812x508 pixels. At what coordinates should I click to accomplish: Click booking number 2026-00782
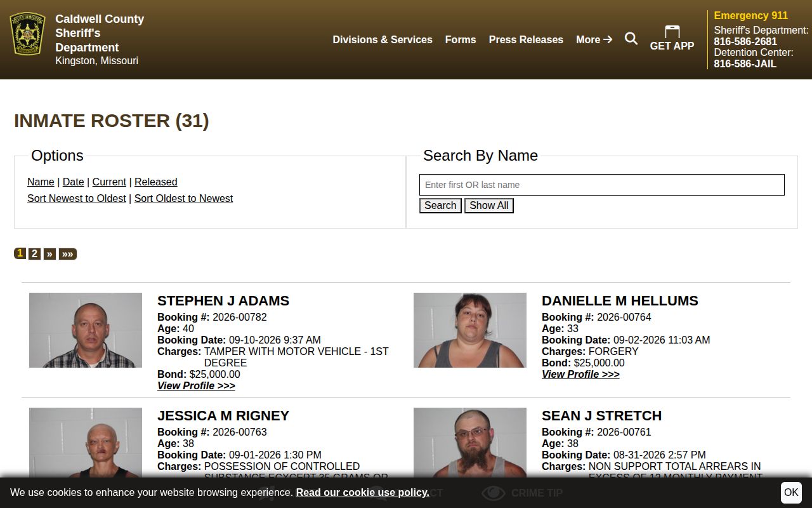click(239, 317)
